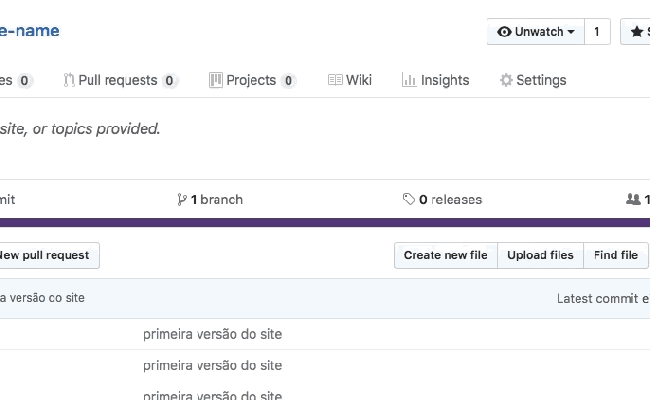The image size is (650, 400).
Task: Open the latest commit message 'versão do site'
Action: [42, 298]
